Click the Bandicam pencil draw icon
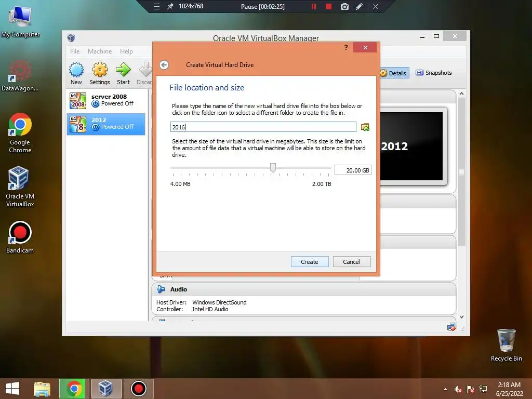Screen dimensions: 532x399 360,6
